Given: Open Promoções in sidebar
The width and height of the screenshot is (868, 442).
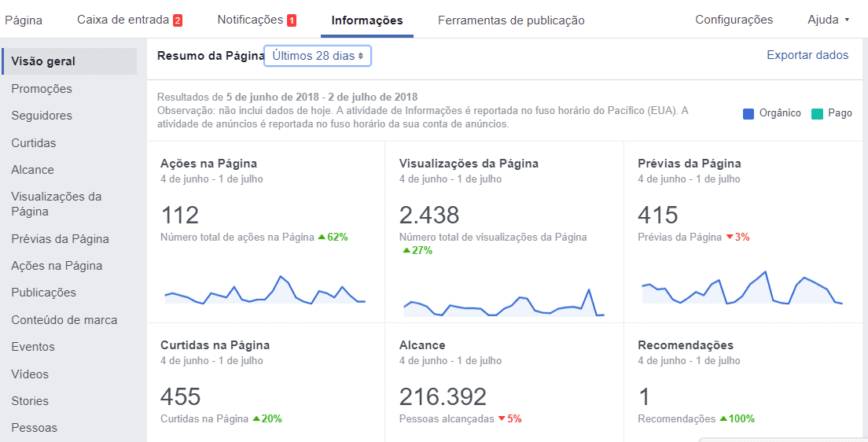Looking at the screenshot, I should [42, 89].
